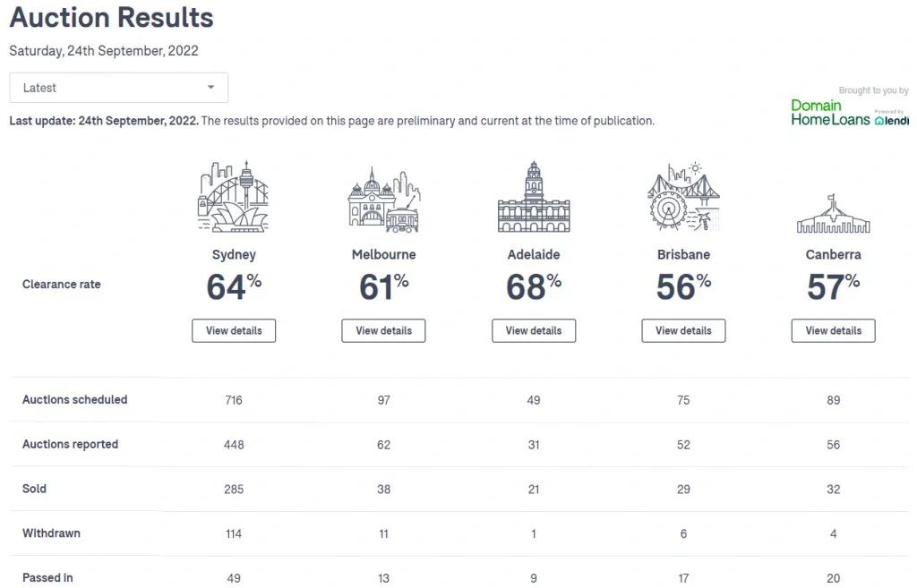Click Sydney's 64% clearance rate figure
The image size is (917, 588).
pos(234,287)
